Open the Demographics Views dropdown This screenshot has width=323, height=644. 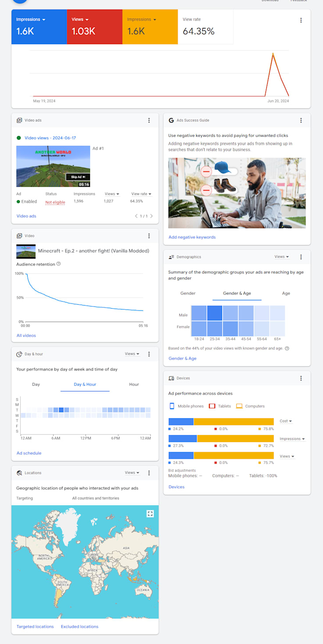(x=282, y=257)
